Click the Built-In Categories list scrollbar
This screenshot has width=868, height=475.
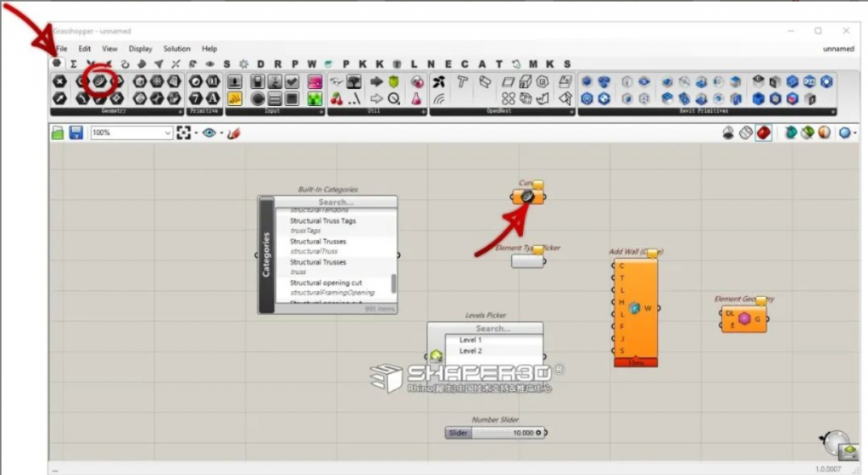point(393,283)
